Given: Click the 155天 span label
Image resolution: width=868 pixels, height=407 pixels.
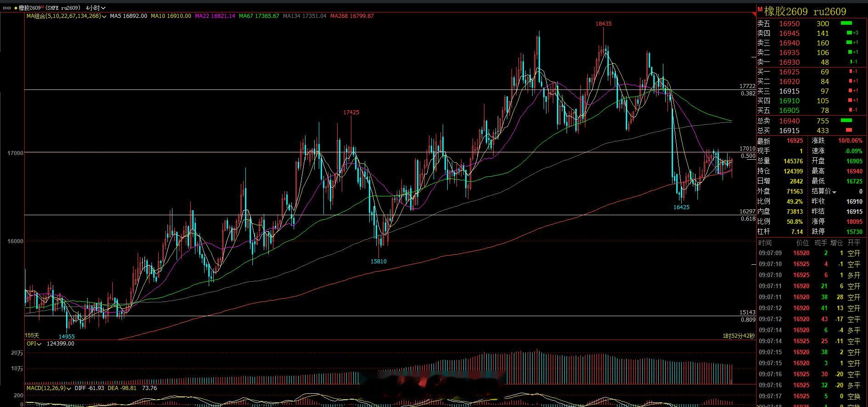Looking at the screenshot, I should click(32, 336).
